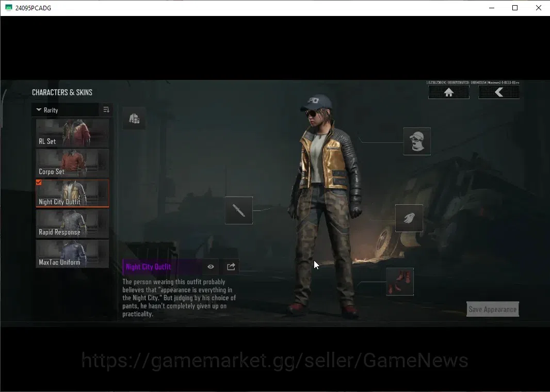Click the purple Night City Outfit title
Viewport: 550px width, 392px height.
(149, 267)
